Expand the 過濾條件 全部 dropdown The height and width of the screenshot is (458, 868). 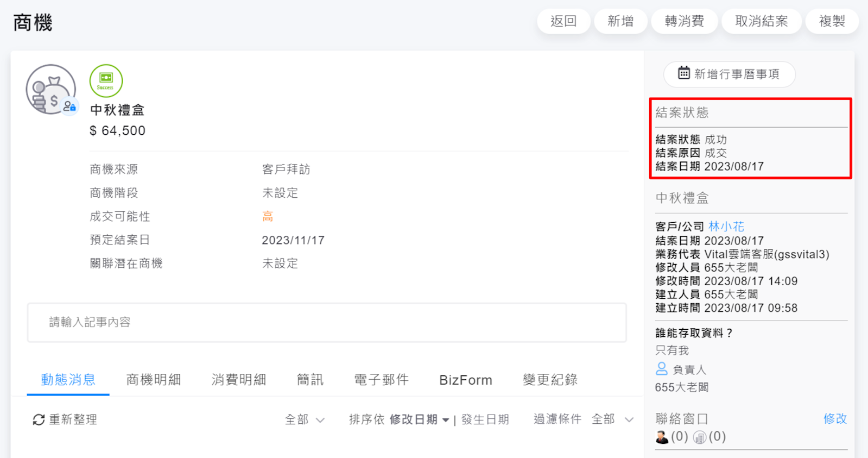click(x=613, y=419)
